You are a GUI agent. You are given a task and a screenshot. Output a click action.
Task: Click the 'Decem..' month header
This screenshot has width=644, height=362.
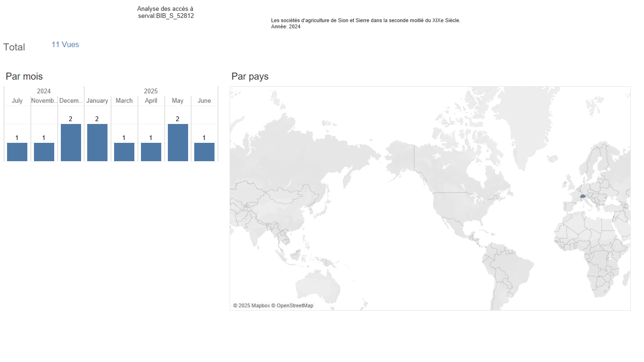71,101
